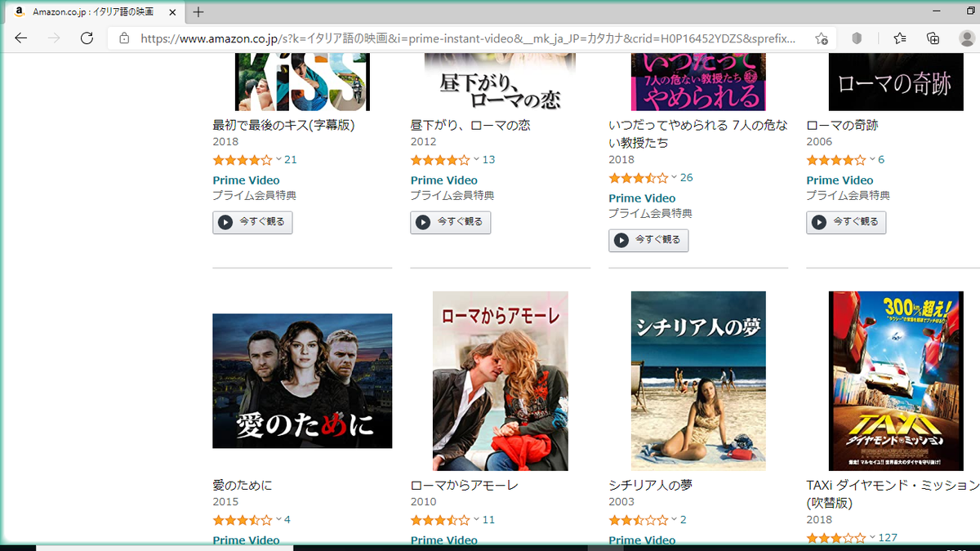Click Prime Video link under ローマからアモーレ
This screenshot has height=551, width=980.
pyautogui.click(x=443, y=540)
